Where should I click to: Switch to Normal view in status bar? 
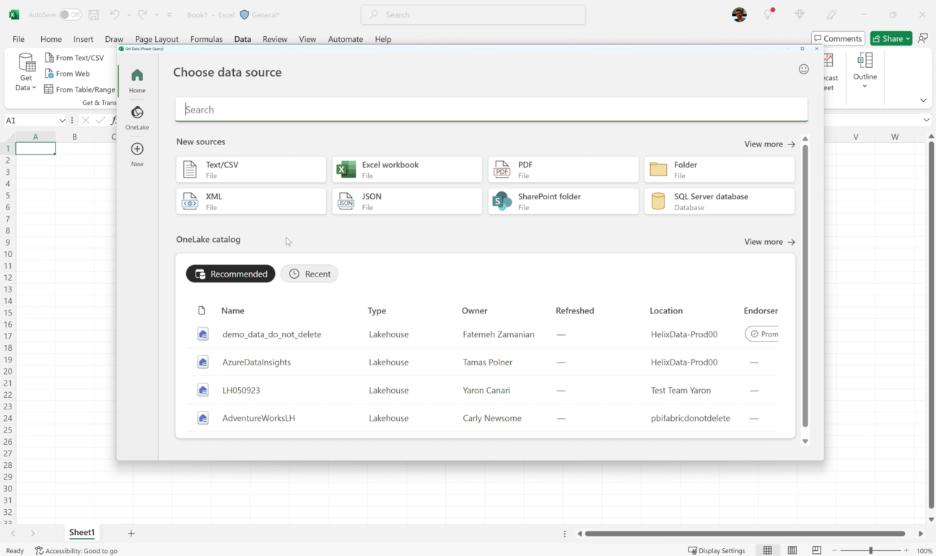point(768,550)
